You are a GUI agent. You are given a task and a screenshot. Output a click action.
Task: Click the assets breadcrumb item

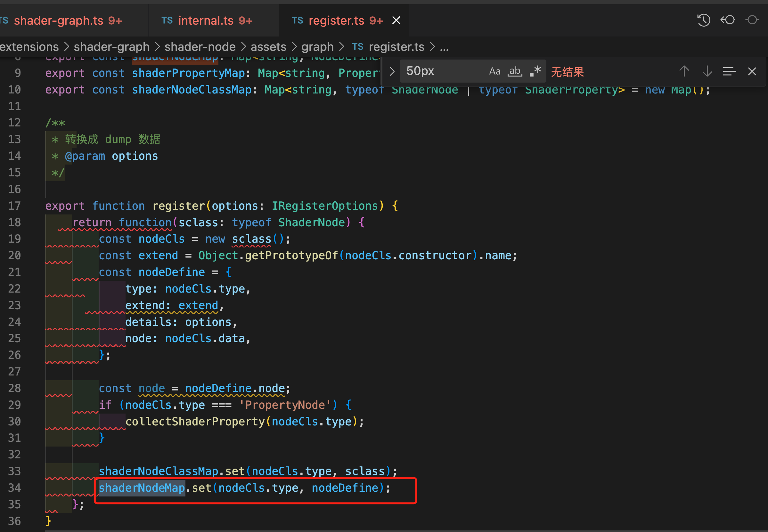click(x=268, y=47)
